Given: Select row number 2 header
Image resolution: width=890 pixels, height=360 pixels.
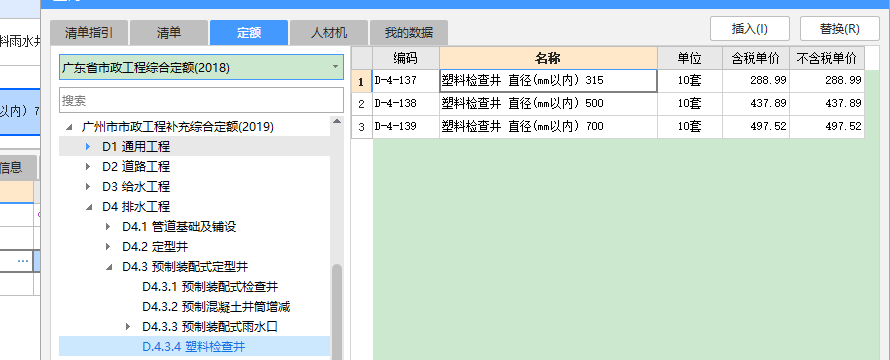Looking at the screenshot, I should pyautogui.click(x=362, y=104).
